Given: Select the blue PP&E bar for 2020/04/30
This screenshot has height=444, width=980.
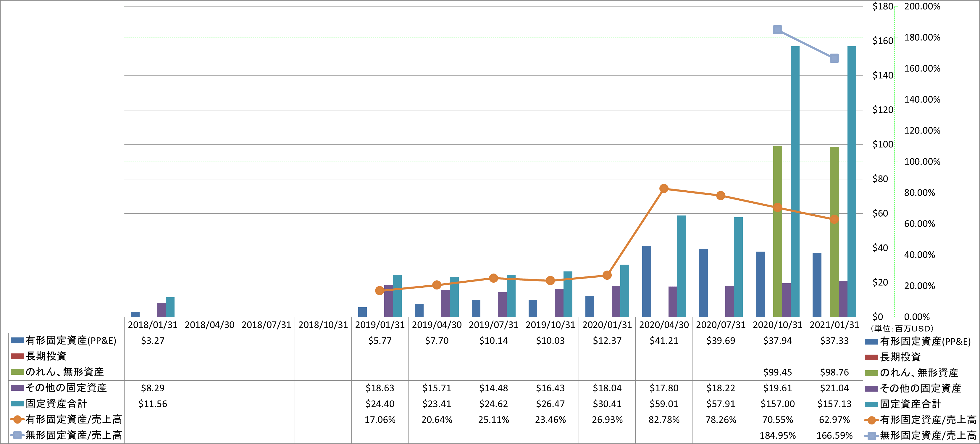Looking at the screenshot, I should pyautogui.click(x=647, y=281).
